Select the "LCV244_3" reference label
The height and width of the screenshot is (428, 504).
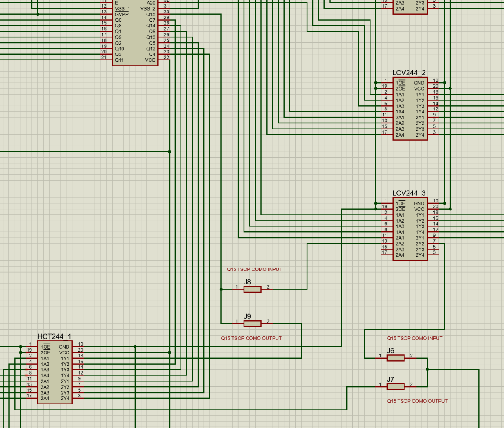pos(409,193)
